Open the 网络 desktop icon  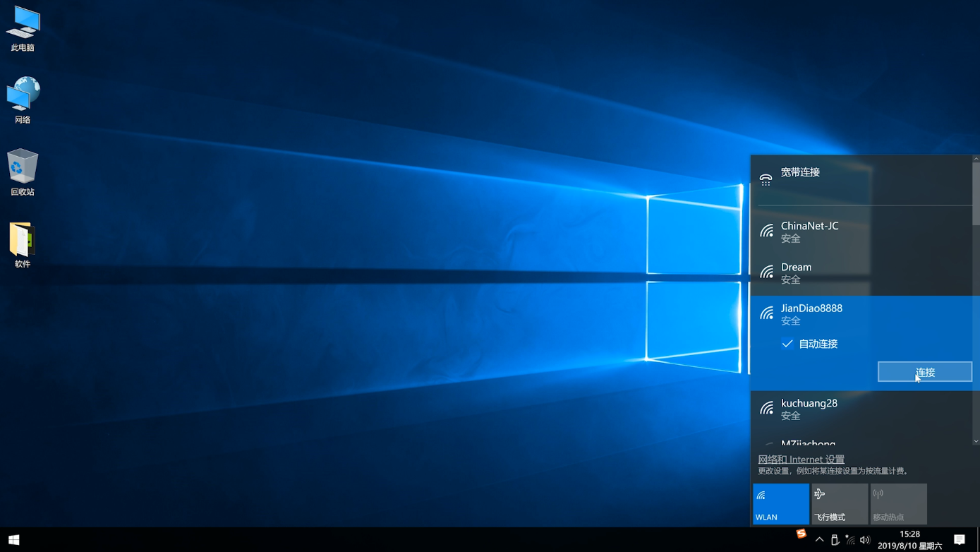(x=23, y=100)
